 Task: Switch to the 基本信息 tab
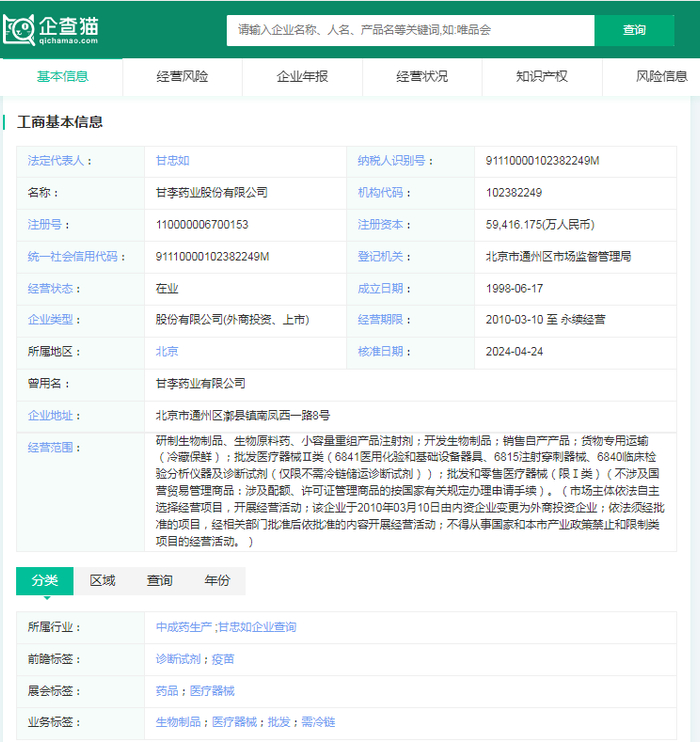[x=62, y=76]
